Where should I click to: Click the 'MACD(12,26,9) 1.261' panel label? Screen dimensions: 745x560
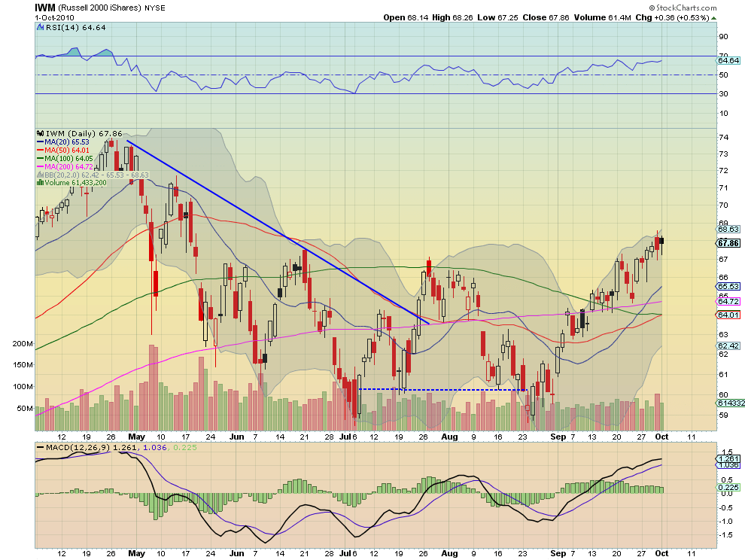click(91, 447)
